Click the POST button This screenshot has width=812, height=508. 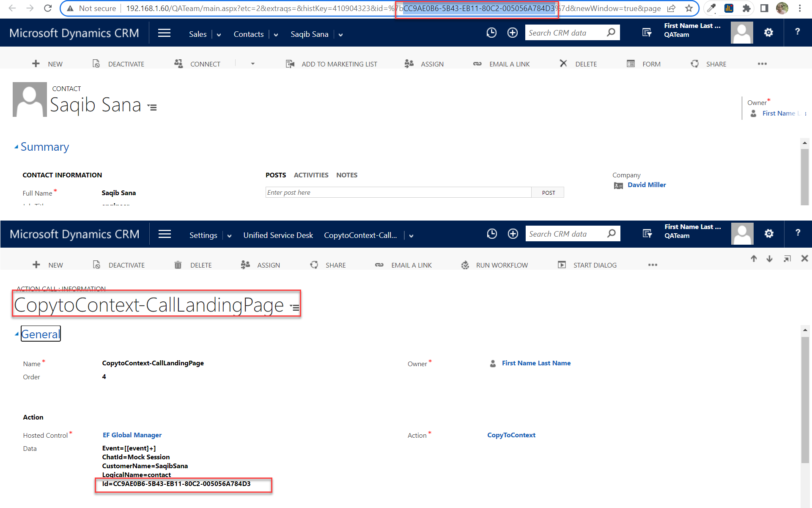[548, 193]
